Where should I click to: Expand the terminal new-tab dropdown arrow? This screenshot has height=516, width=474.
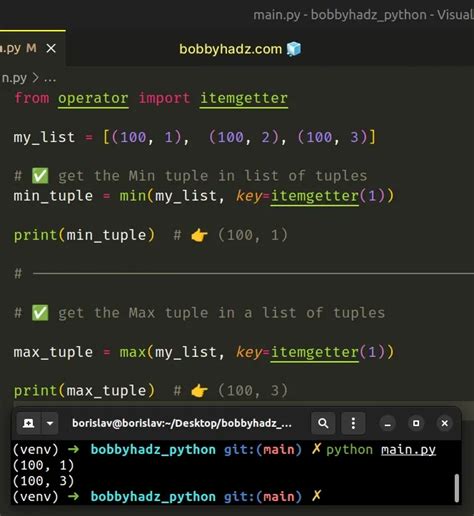pyautogui.click(x=50, y=423)
